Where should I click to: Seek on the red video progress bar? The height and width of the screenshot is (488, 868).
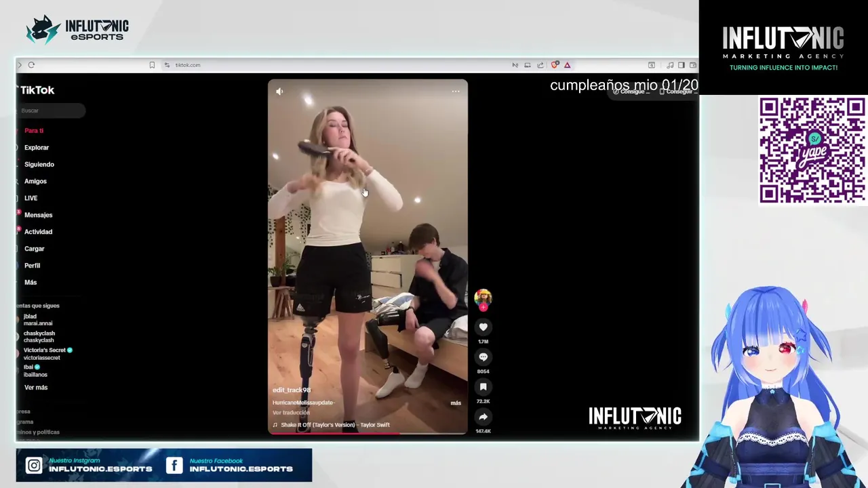pos(368,432)
